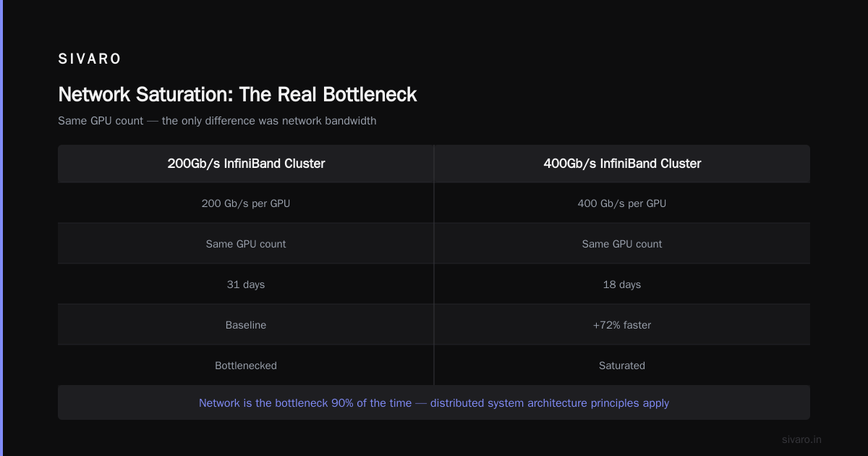Select the 200Gb/s InfiniBand Cluster column header
868x456 pixels.
tap(246, 164)
